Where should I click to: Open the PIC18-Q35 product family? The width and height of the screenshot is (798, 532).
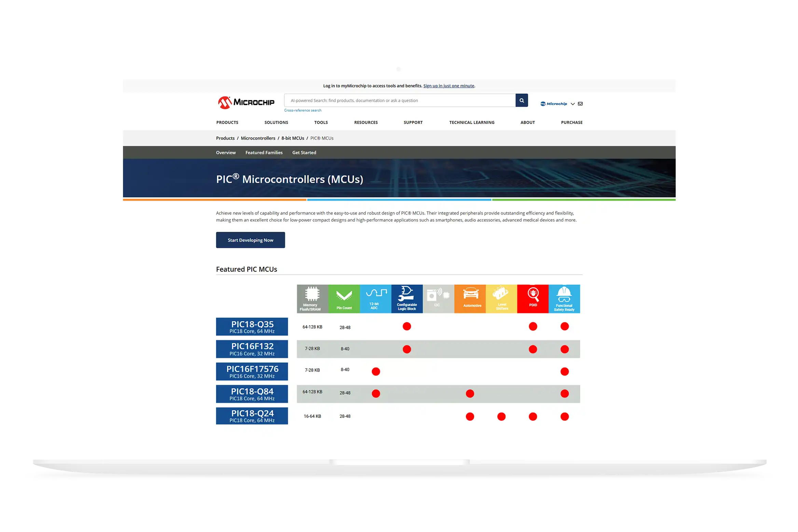(x=252, y=327)
